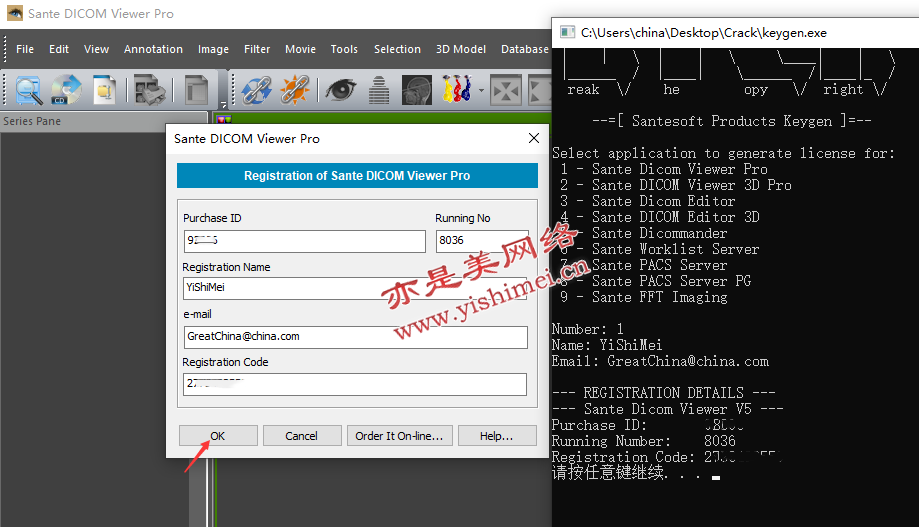Click the 'Number: 1' console line

pos(587,329)
